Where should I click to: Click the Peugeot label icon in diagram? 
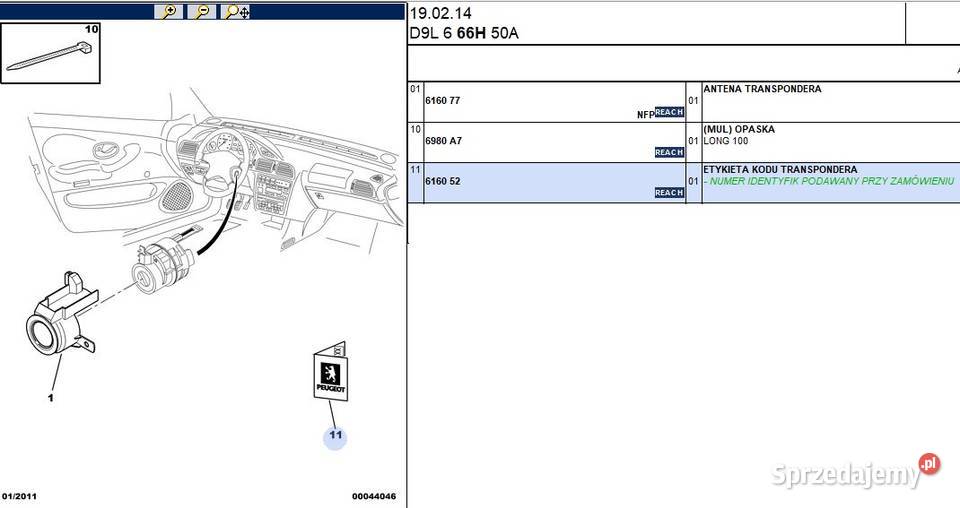pyautogui.click(x=331, y=375)
